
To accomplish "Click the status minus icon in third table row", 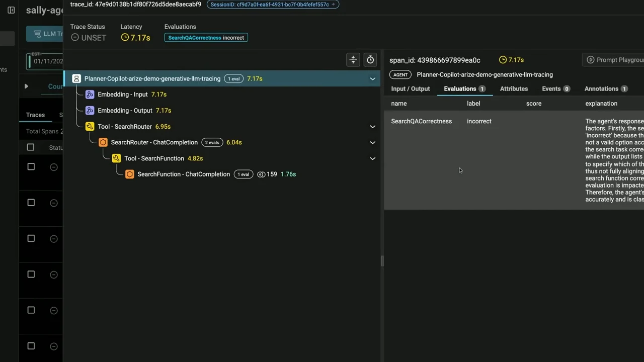I will pos(54,239).
